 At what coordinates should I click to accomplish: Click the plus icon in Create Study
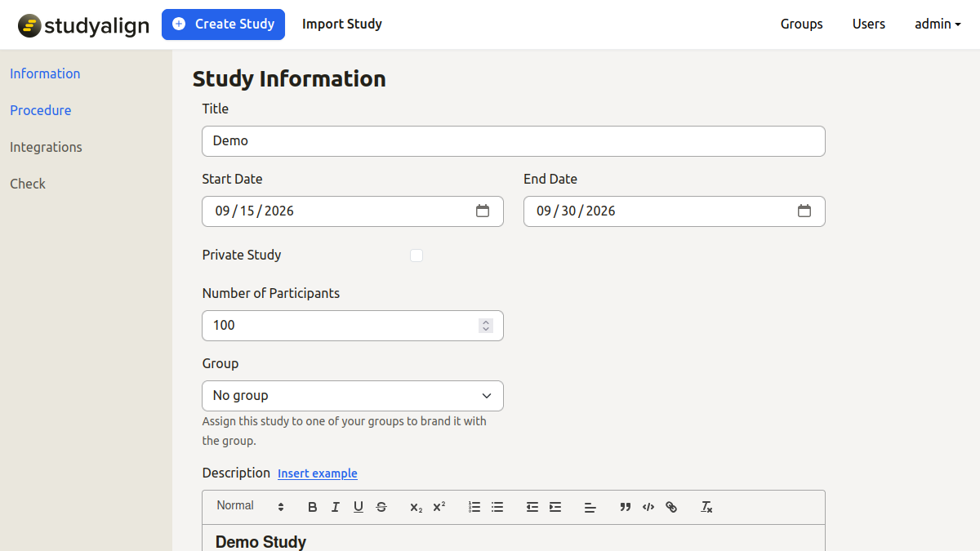tap(179, 24)
